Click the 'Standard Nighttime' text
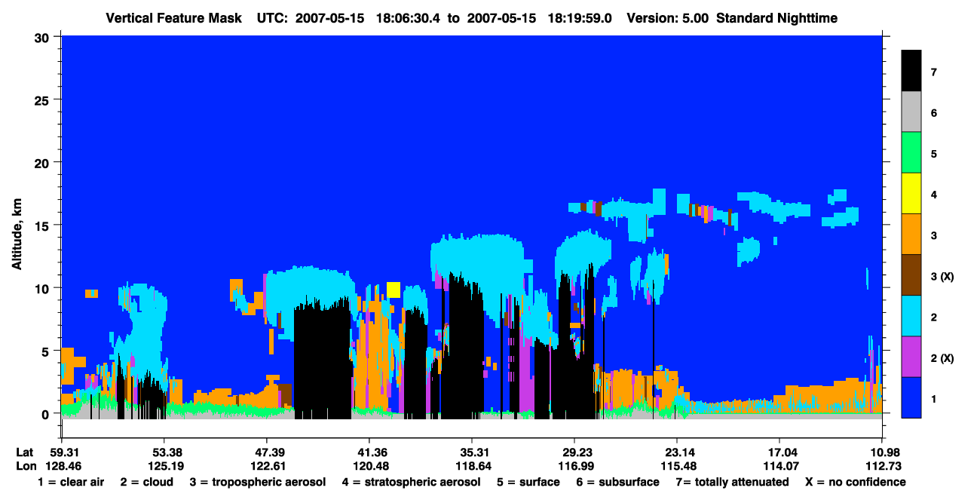Screen dimensions: 980x503 pos(775,18)
